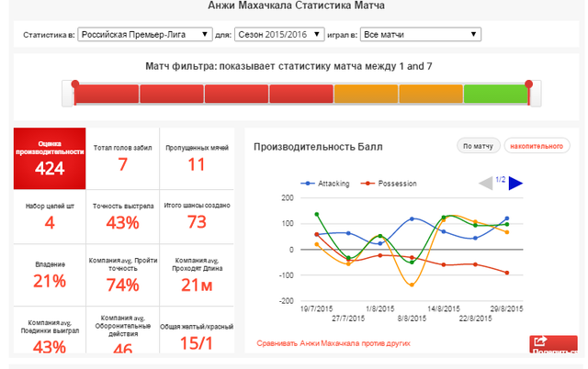
Task: Click the 8/8/2015 orange data point
Action: pyautogui.click(x=412, y=285)
